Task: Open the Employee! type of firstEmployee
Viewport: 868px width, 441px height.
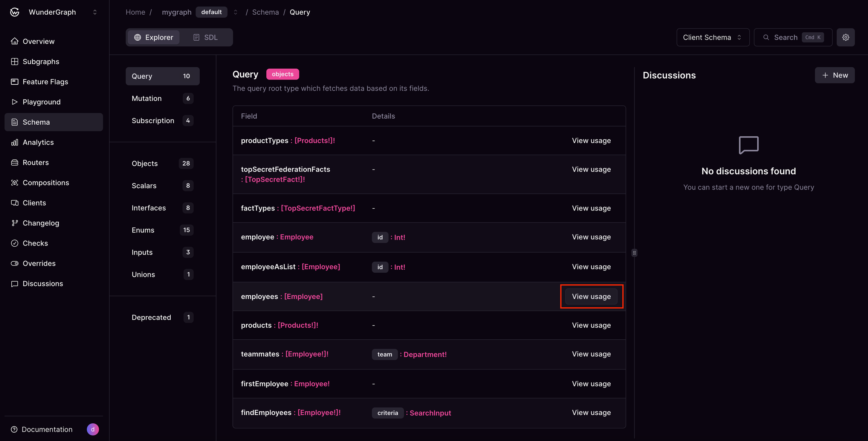Action: (312, 384)
